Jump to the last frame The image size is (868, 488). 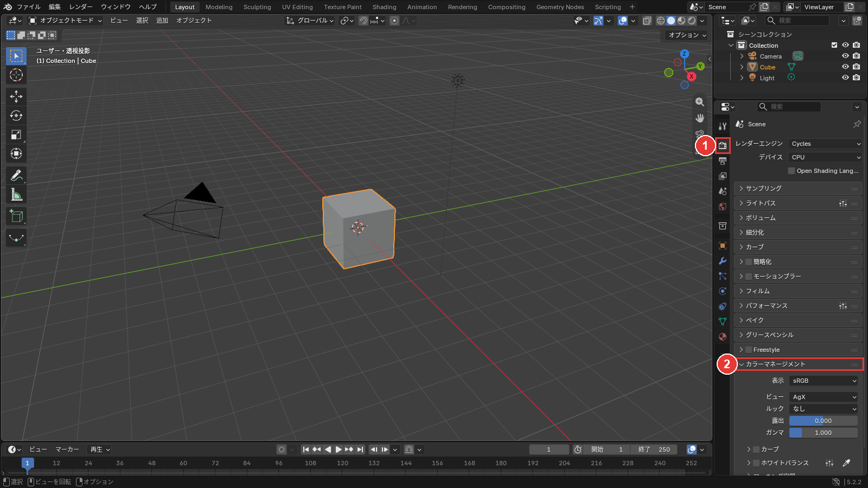click(x=360, y=450)
